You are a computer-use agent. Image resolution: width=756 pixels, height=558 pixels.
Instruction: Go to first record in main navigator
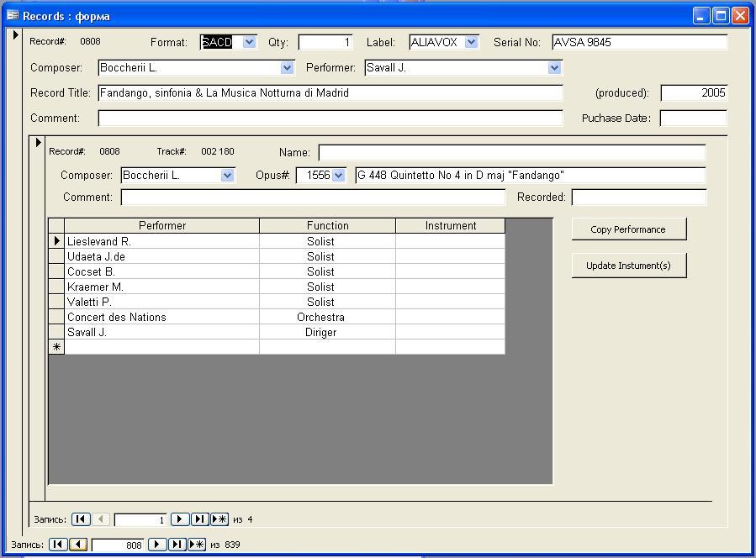point(57,545)
